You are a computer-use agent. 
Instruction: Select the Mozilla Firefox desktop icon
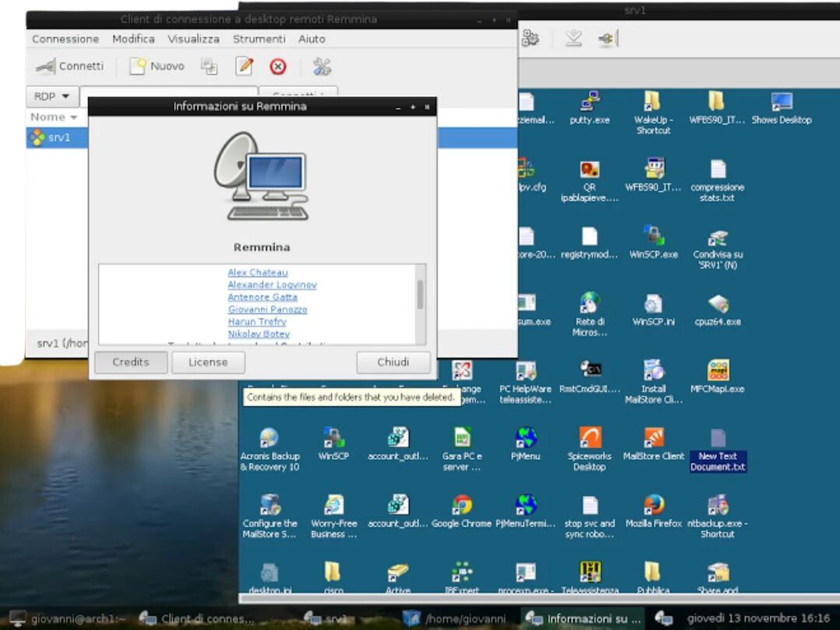pos(653,512)
